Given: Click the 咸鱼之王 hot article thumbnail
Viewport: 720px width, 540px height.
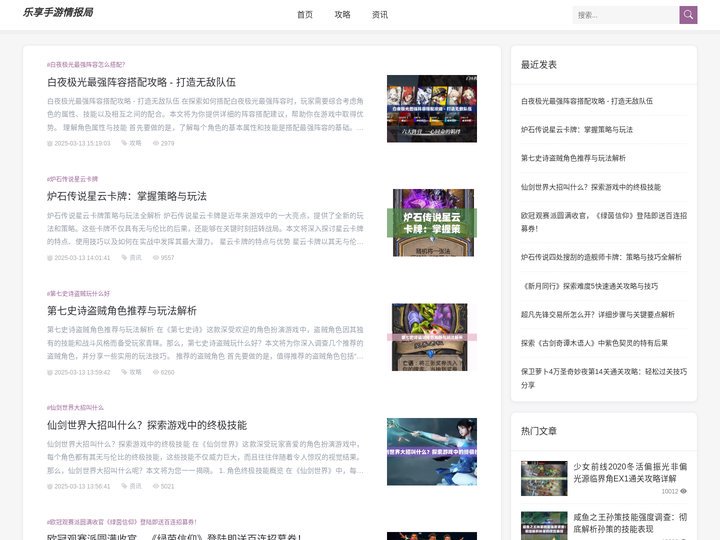Looking at the screenshot, I should 544,526.
